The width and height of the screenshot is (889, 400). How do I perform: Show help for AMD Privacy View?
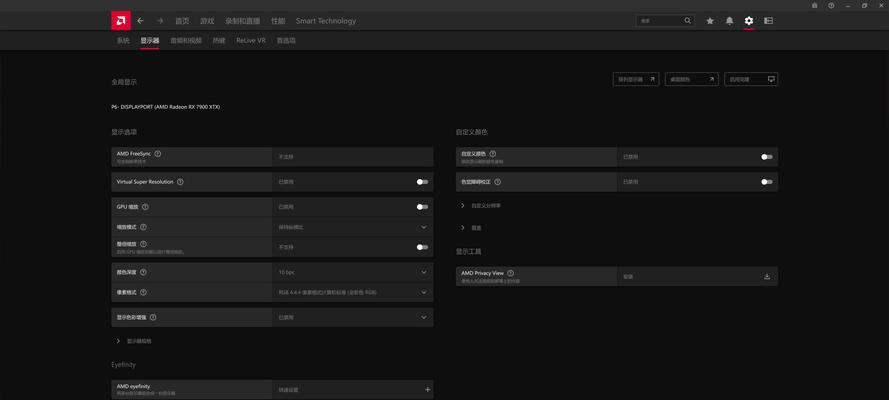pos(510,273)
